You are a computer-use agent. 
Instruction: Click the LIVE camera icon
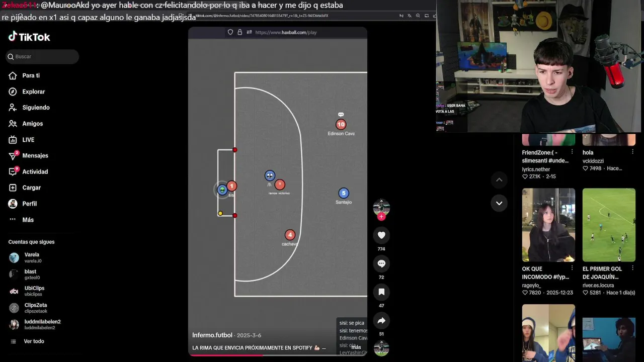[13, 140]
